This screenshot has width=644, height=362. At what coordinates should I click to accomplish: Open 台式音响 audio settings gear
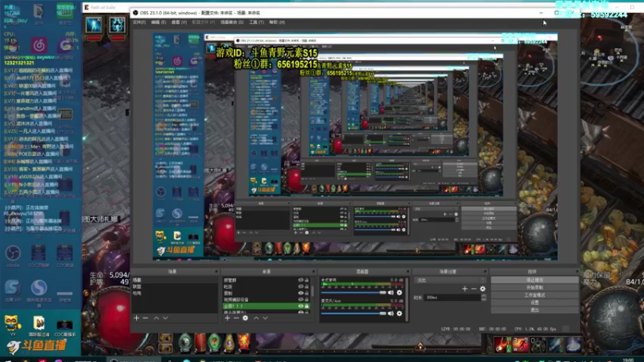coord(399,293)
